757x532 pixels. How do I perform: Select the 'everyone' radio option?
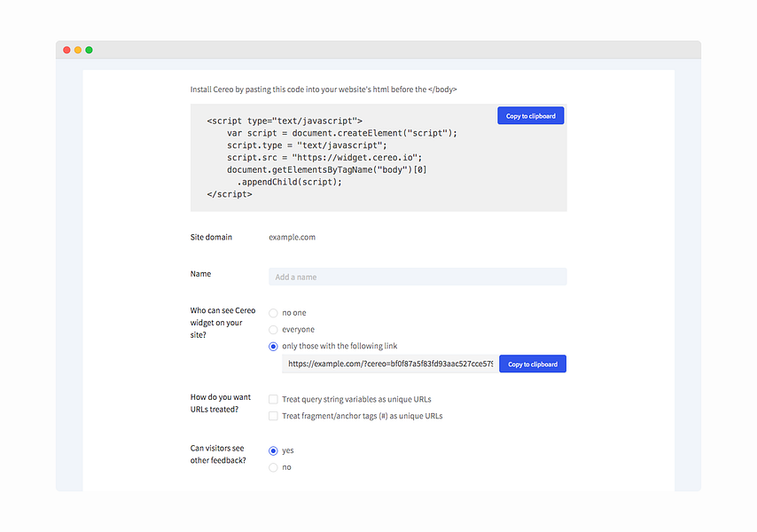[x=273, y=329]
